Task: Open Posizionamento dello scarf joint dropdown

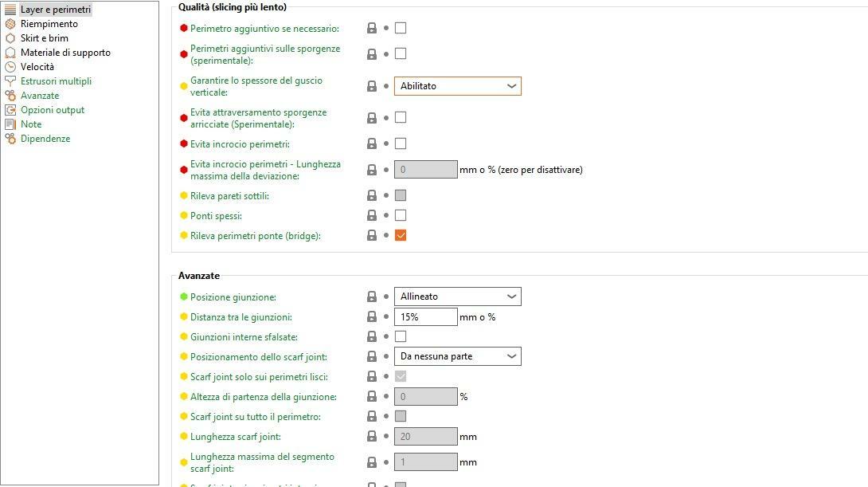Action: (x=457, y=356)
